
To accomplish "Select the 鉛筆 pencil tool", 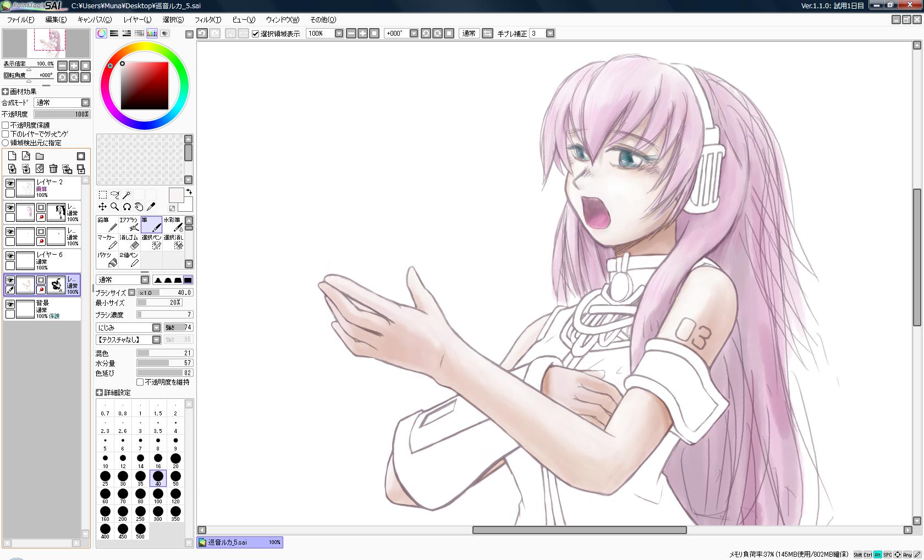I will click(x=107, y=224).
